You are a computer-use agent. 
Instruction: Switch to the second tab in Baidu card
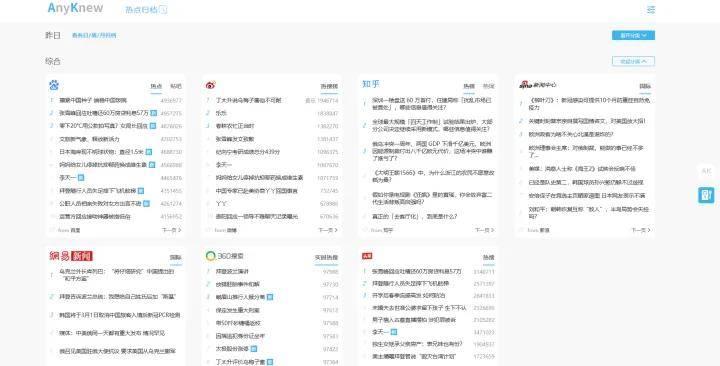tap(176, 86)
